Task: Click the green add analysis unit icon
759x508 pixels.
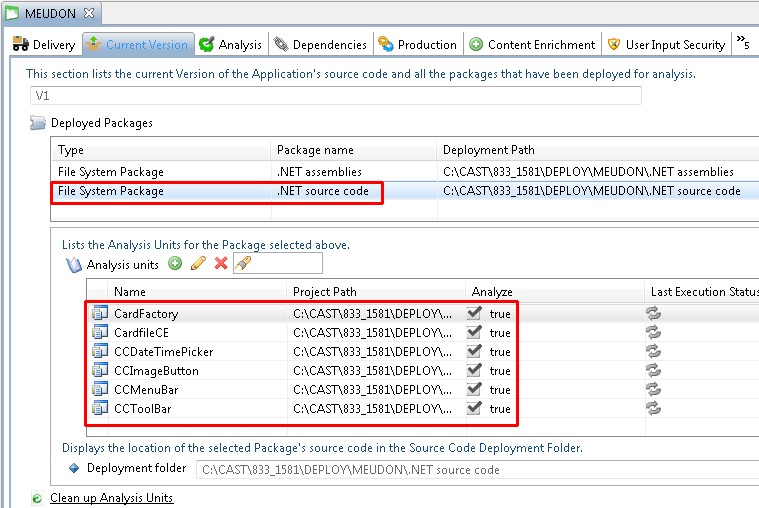Action: pyautogui.click(x=175, y=264)
